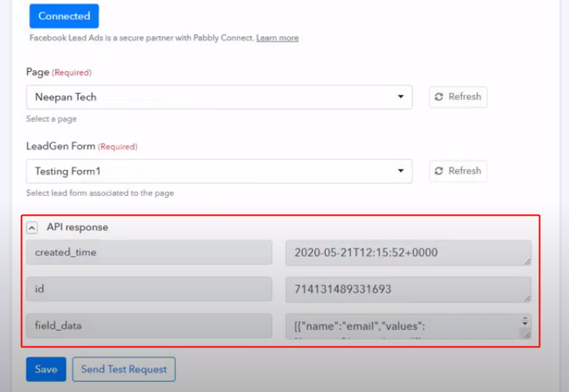
Task: Click the created_time value resize handle
Action: click(x=527, y=262)
